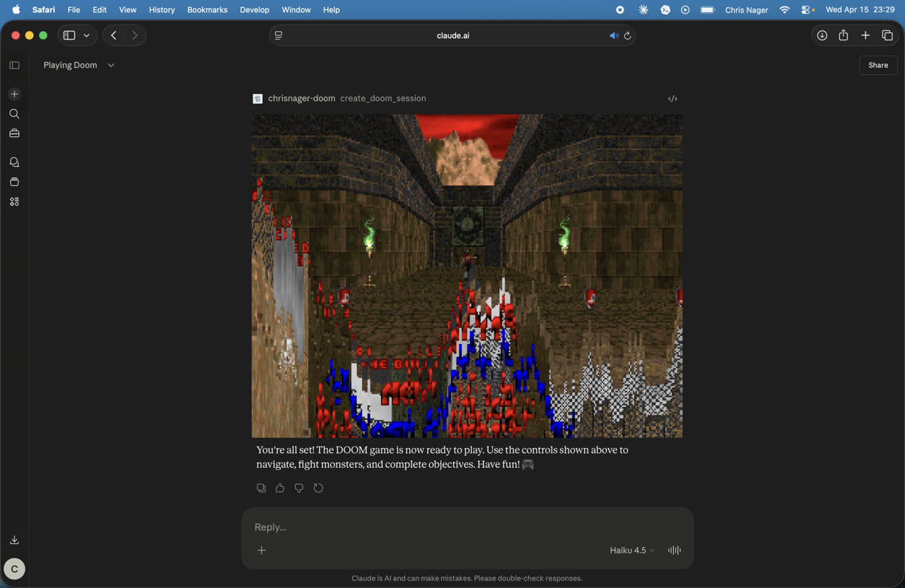Toggle the sidebar visibility
Screen dimensions: 905x588
point(14,65)
